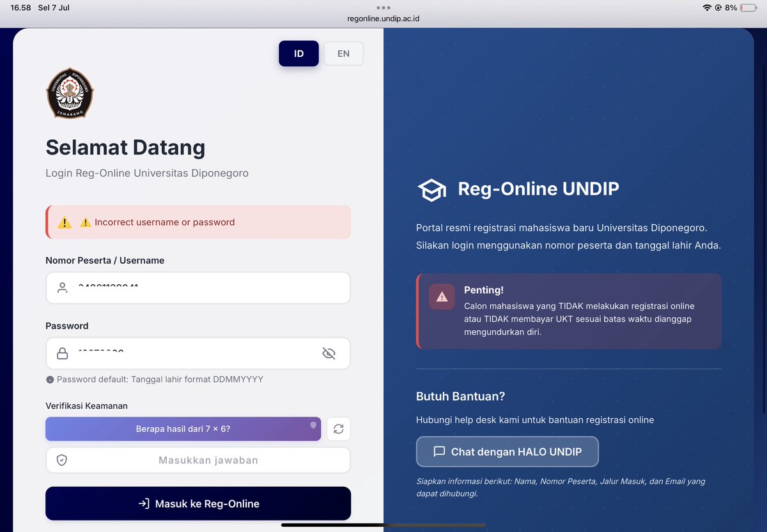Switch language to ID
The image size is (767, 532).
(x=298, y=54)
